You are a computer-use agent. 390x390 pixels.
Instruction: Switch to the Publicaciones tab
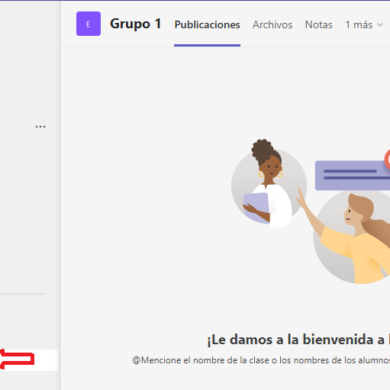207,25
